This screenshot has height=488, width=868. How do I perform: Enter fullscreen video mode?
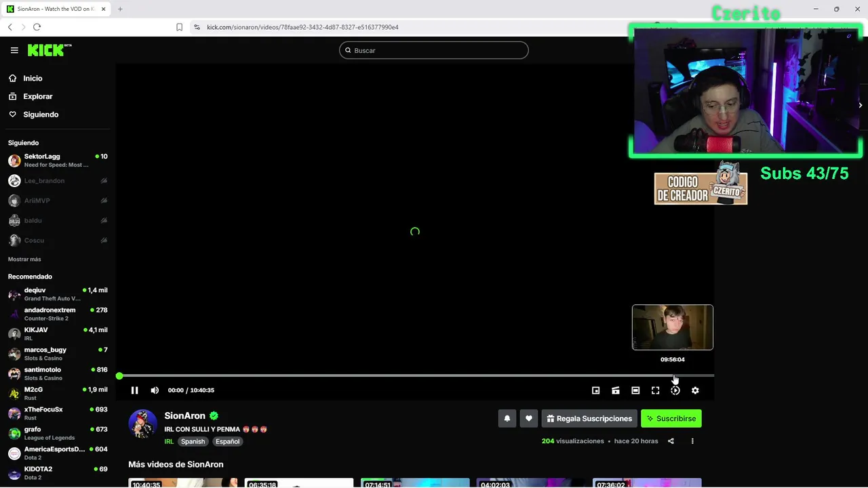click(655, 390)
